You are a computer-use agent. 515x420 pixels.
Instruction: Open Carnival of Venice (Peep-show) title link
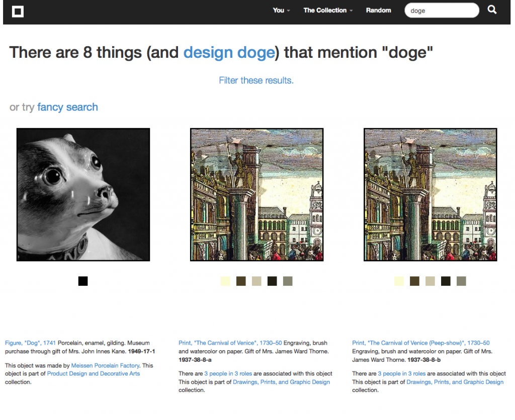click(x=421, y=343)
